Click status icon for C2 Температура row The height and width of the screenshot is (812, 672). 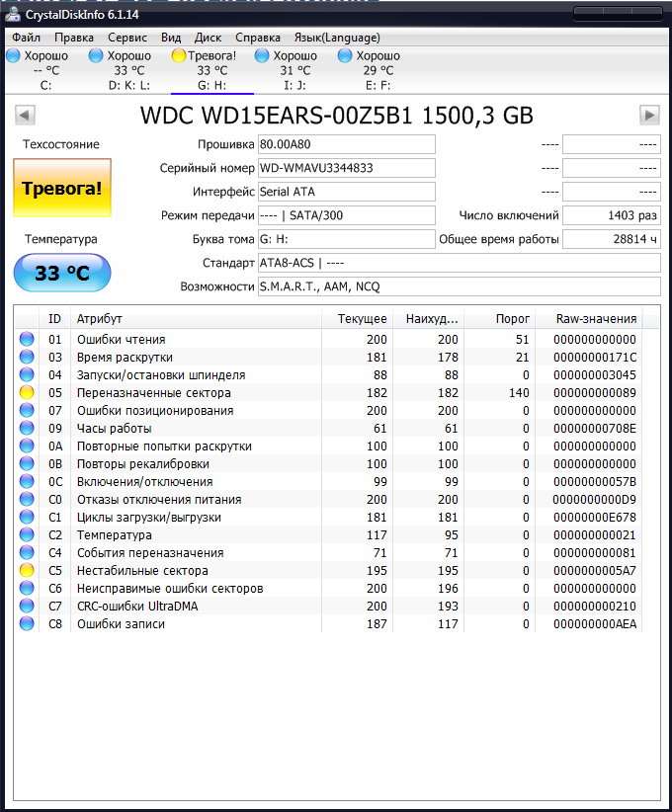point(27,535)
